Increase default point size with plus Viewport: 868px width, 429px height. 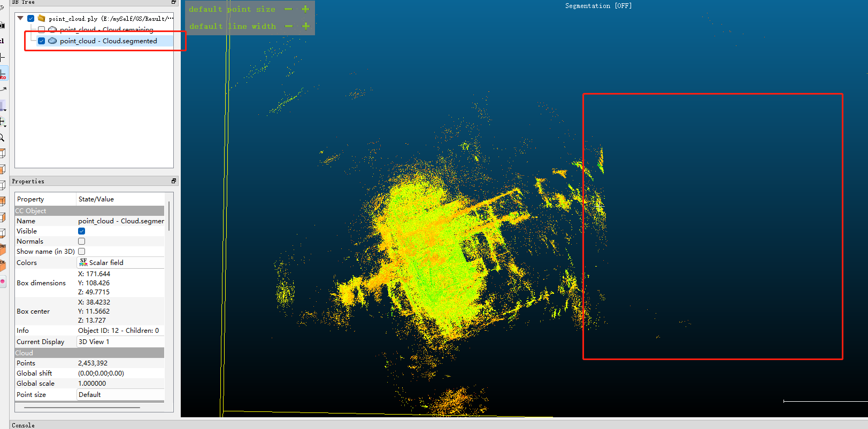click(x=305, y=9)
